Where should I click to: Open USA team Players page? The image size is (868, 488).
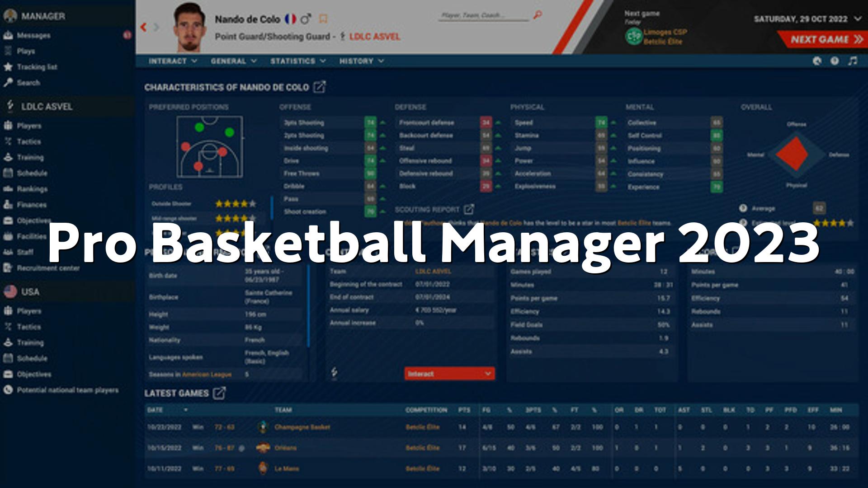pyautogui.click(x=29, y=311)
